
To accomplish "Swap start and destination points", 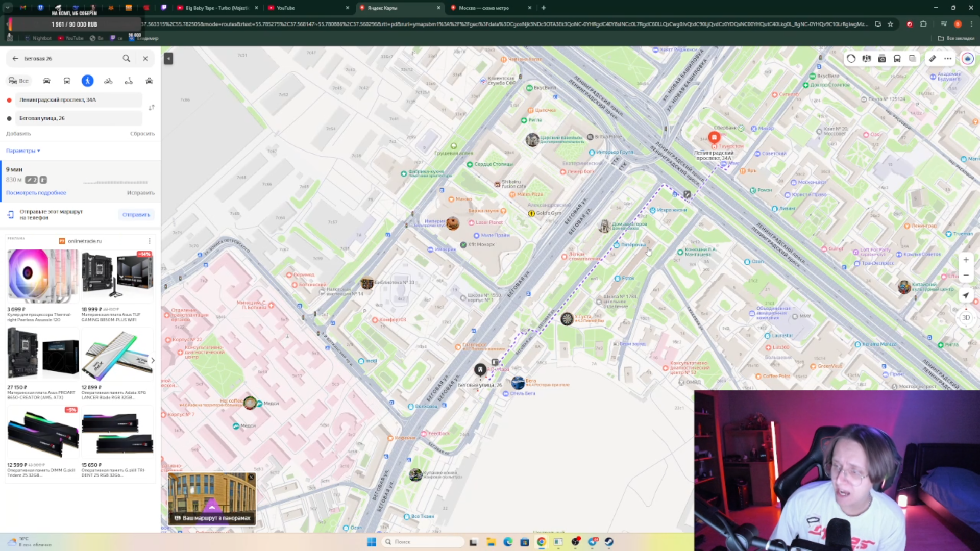I will [x=152, y=108].
